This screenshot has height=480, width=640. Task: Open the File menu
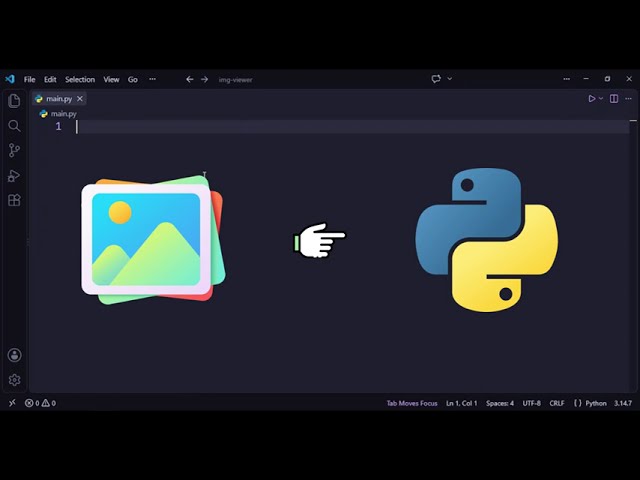[29, 79]
